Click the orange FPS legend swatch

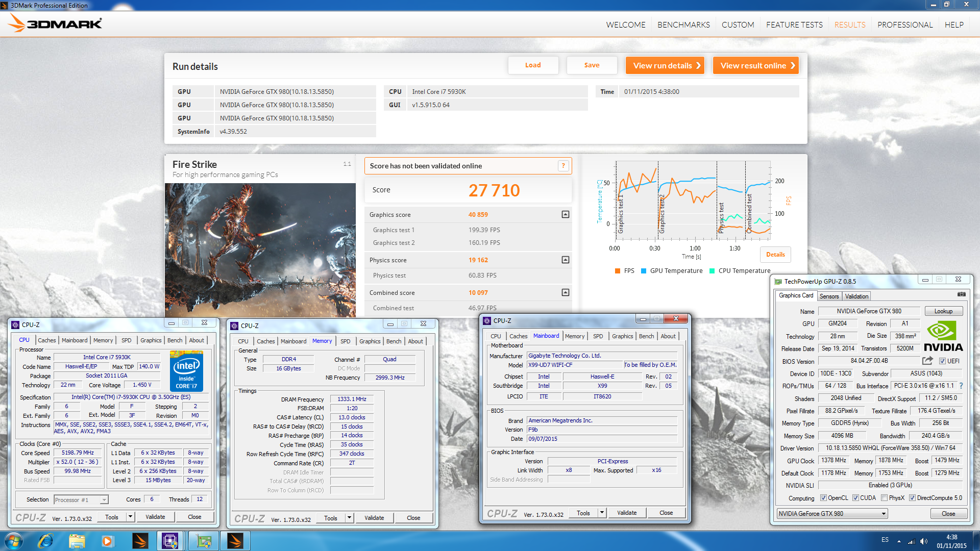click(x=618, y=271)
